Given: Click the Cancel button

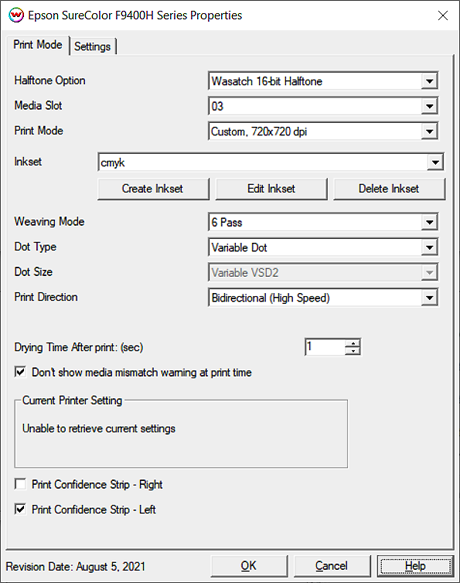Looking at the screenshot, I should [332, 566].
